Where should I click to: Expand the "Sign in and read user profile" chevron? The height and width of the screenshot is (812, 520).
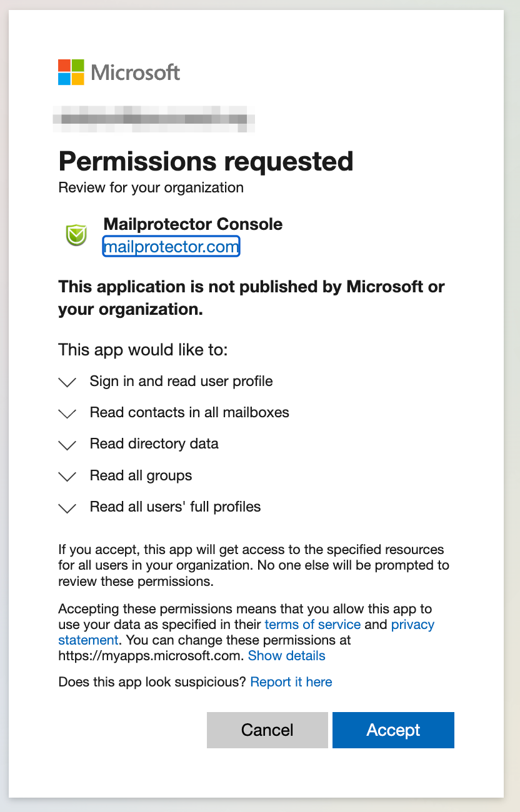pyautogui.click(x=67, y=382)
